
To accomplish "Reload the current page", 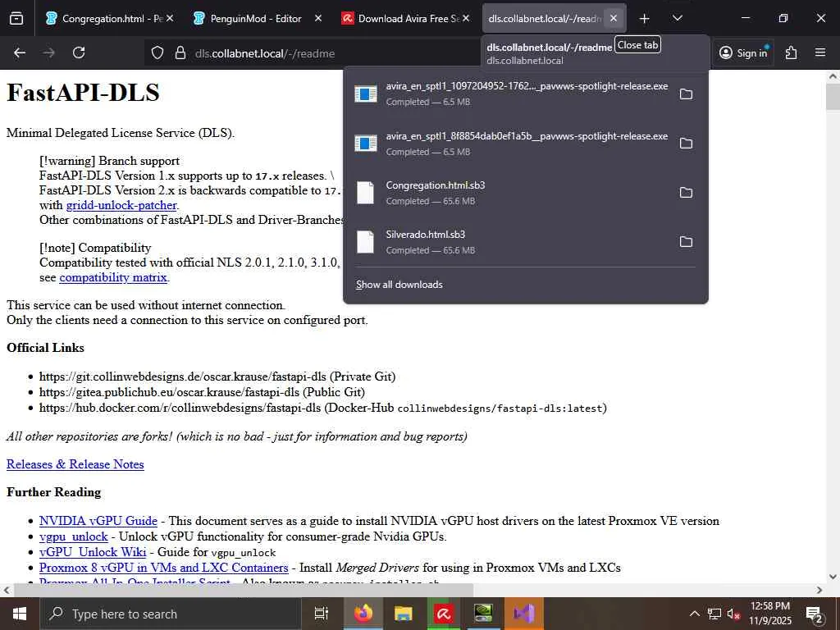I will tap(79, 52).
